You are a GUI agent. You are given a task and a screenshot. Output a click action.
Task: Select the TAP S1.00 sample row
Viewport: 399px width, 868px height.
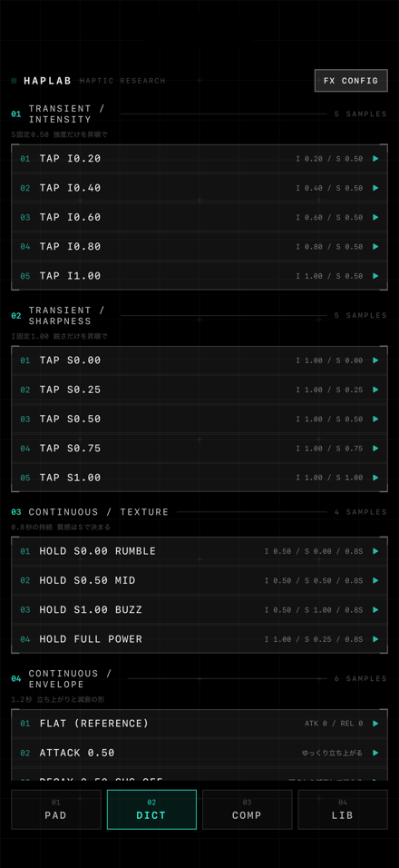[199, 478]
